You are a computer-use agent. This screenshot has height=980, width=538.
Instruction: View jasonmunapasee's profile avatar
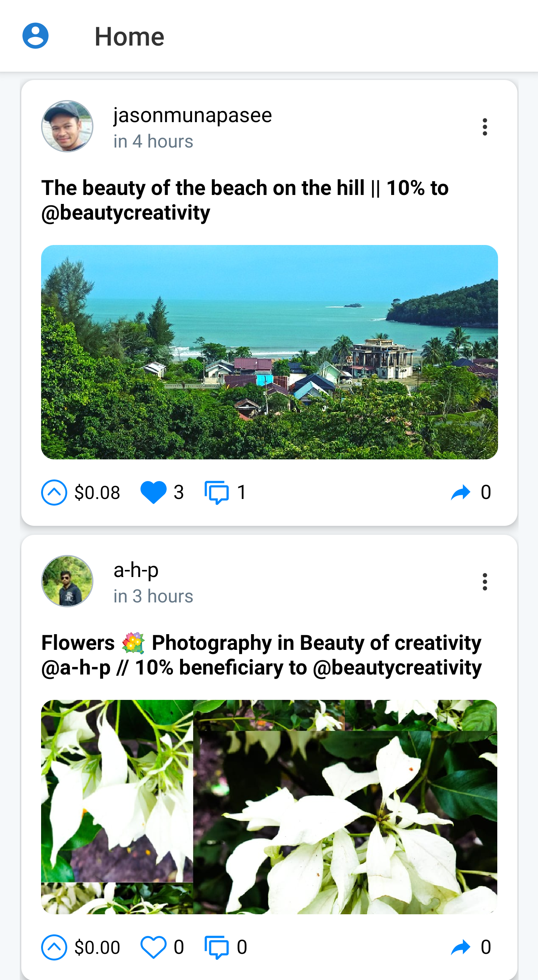click(67, 126)
